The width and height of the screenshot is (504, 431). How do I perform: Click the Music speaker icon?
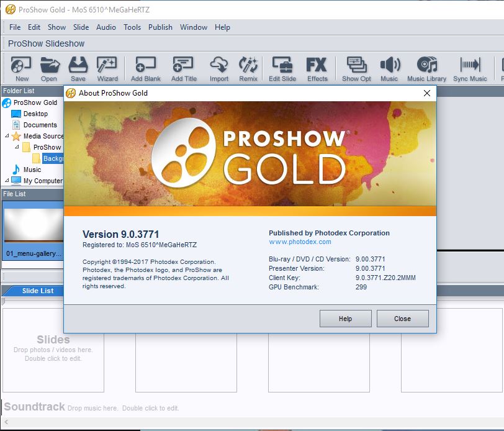390,69
